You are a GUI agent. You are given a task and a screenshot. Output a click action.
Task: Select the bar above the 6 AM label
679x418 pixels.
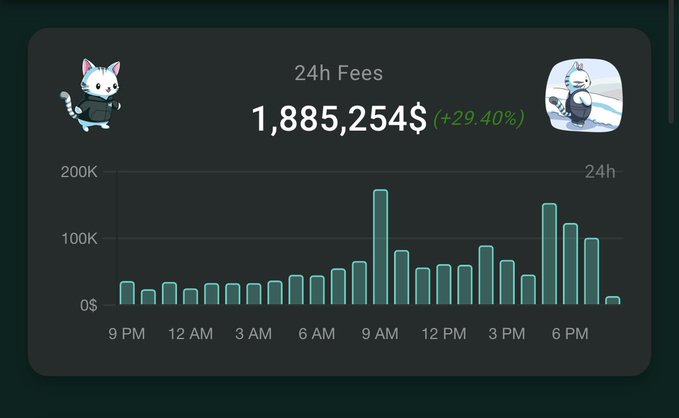tap(317, 290)
